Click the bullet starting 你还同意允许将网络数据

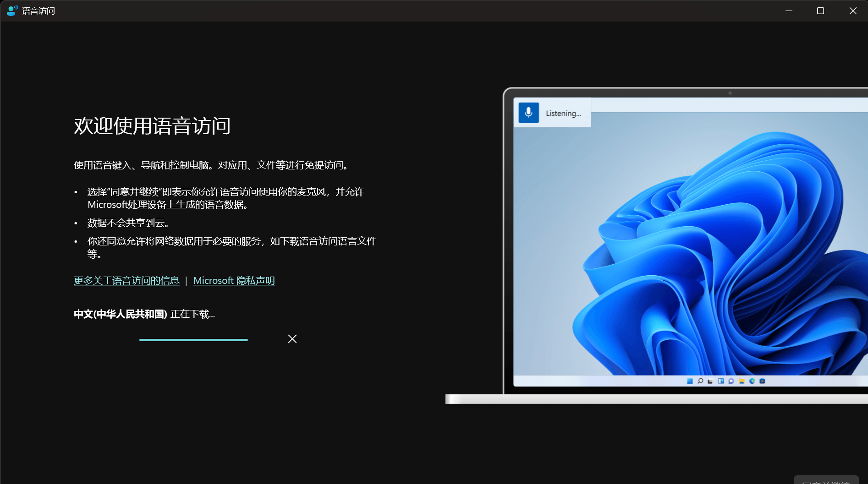(x=232, y=248)
